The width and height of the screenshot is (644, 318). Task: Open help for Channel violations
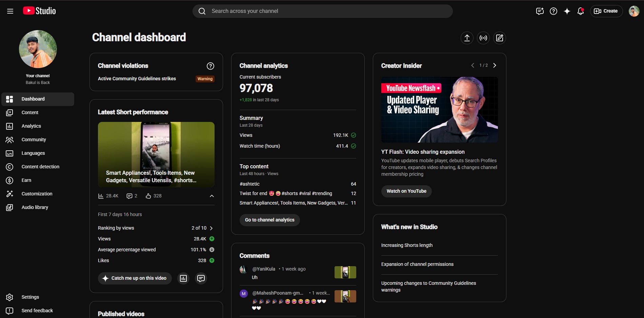pyautogui.click(x=210, y=66)
